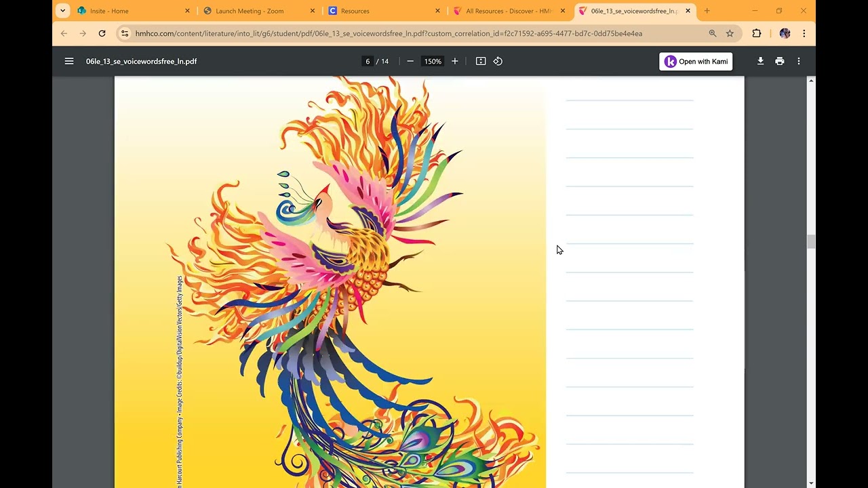Viewport: 868px width, 488px height.
Task: Switch to the Launch Meeting - Zoom tab
Action: (258, 11)
